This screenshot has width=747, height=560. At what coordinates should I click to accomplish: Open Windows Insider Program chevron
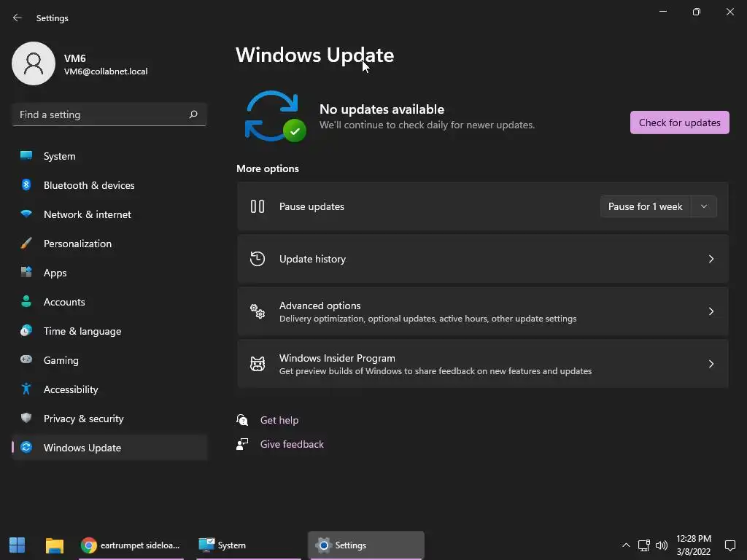[x=711, y=364]
